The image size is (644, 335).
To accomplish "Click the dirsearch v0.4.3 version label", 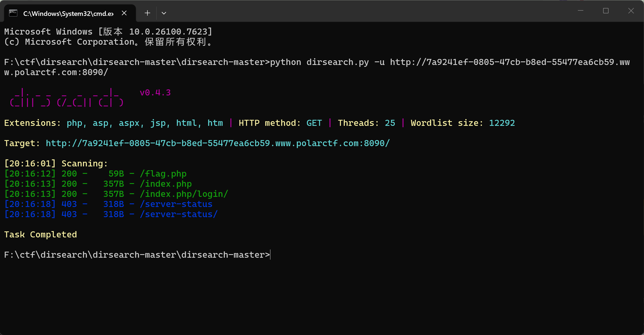I will click(x=155, y=93).
